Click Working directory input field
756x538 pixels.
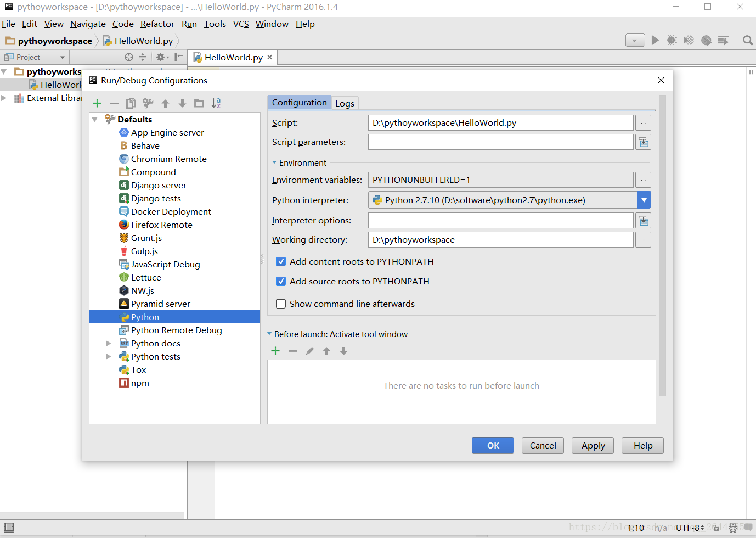pyautogui.click(x=501, y=240)
